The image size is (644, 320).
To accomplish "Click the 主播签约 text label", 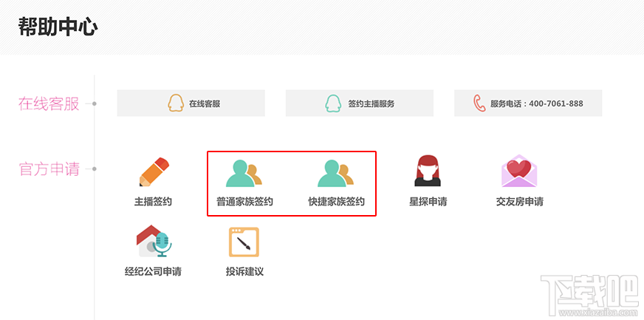I will (153, 202).
